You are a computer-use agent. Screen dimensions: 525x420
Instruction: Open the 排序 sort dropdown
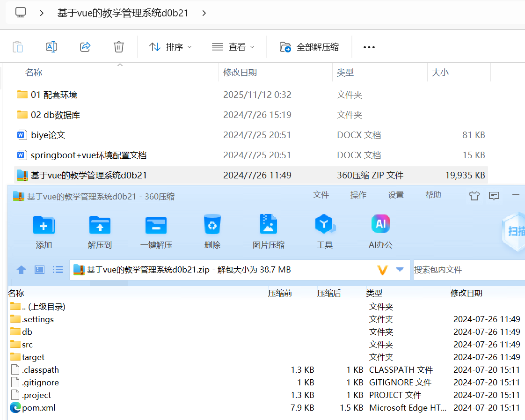[170, 47]
